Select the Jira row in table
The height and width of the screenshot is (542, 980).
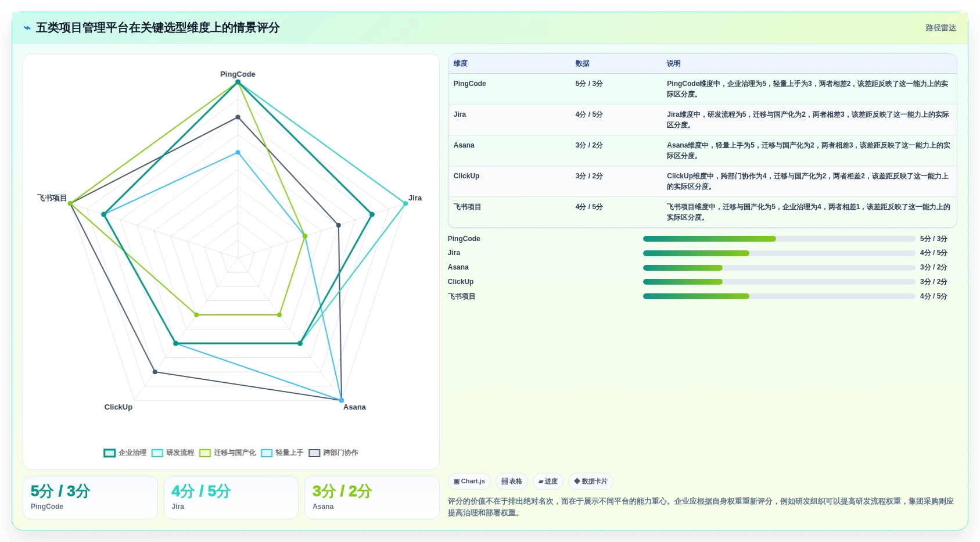702,120
